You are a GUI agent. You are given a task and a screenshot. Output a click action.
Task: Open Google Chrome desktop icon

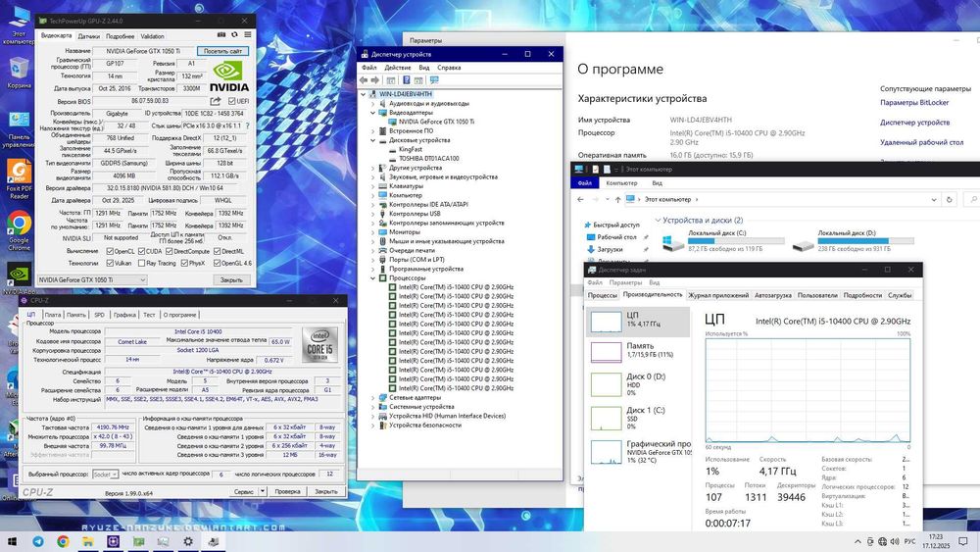[19, 230]
